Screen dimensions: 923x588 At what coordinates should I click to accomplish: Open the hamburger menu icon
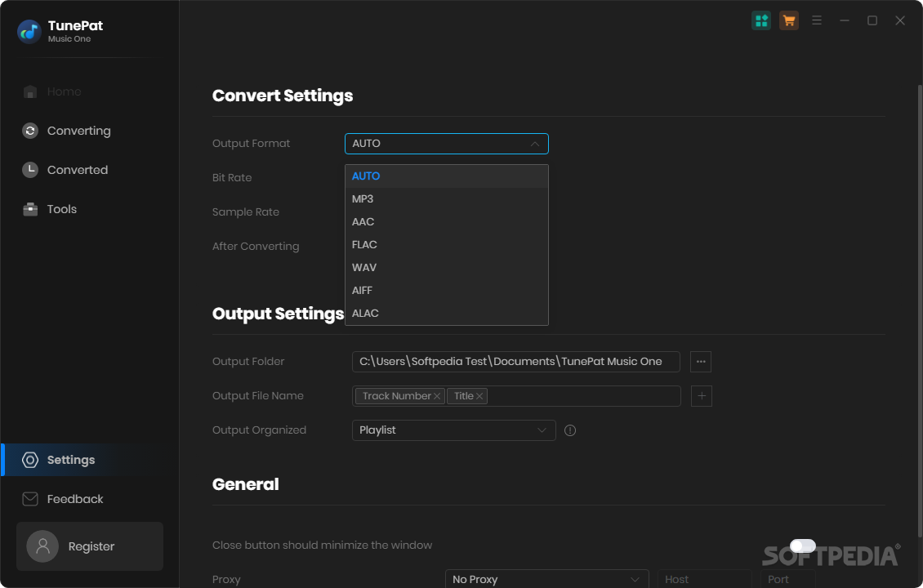point(817,20)
